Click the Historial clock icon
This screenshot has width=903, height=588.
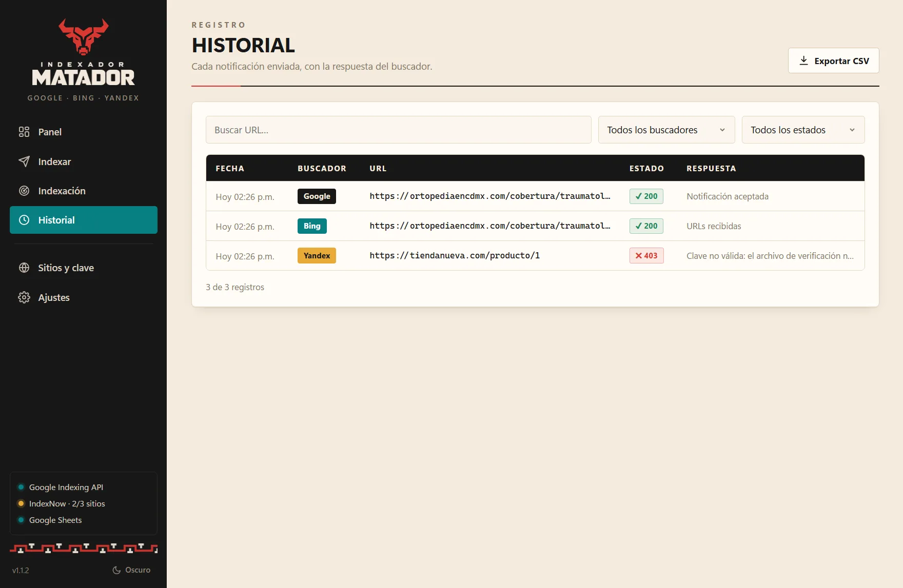(x=24, y=220)
